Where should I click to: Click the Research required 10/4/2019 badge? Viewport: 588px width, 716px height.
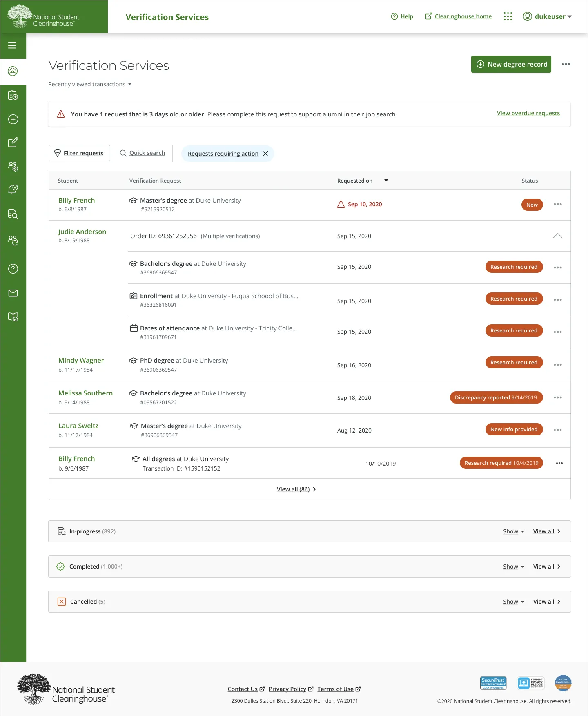coord(501,463)
